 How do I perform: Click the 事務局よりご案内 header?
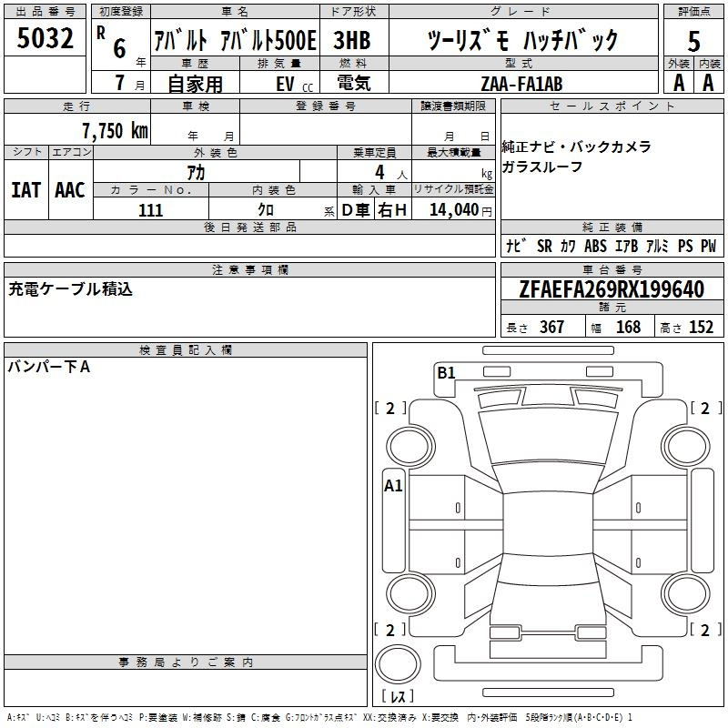[x=186, y=662]
